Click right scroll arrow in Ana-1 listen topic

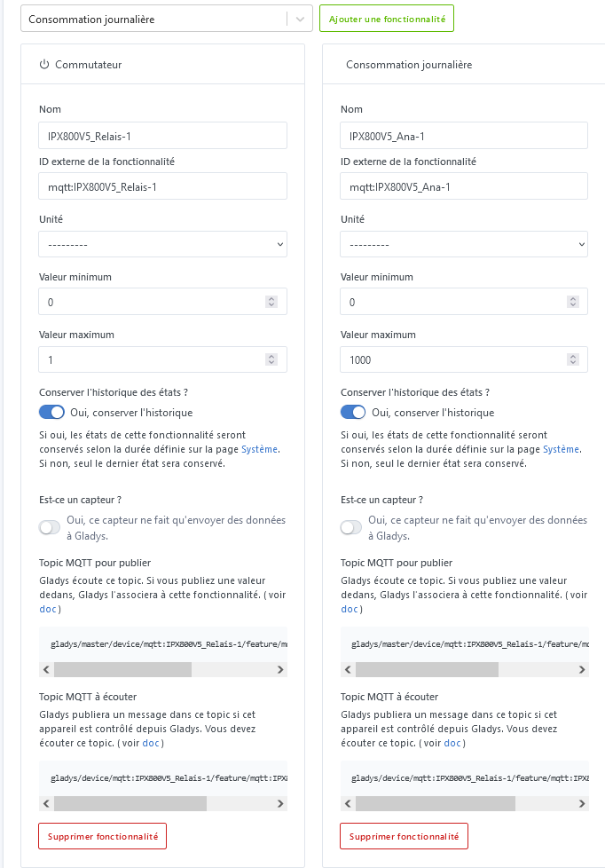tap(582, 803)
